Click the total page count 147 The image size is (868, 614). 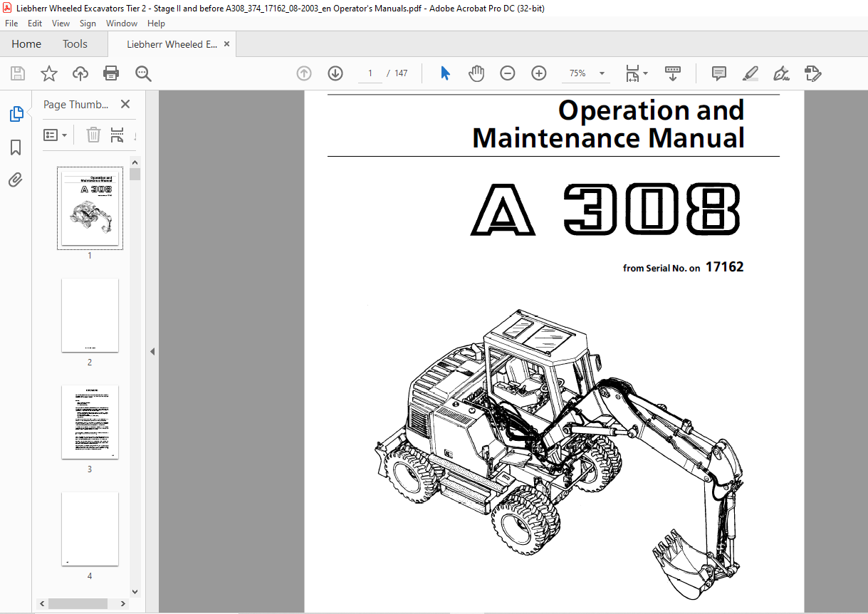401,73
